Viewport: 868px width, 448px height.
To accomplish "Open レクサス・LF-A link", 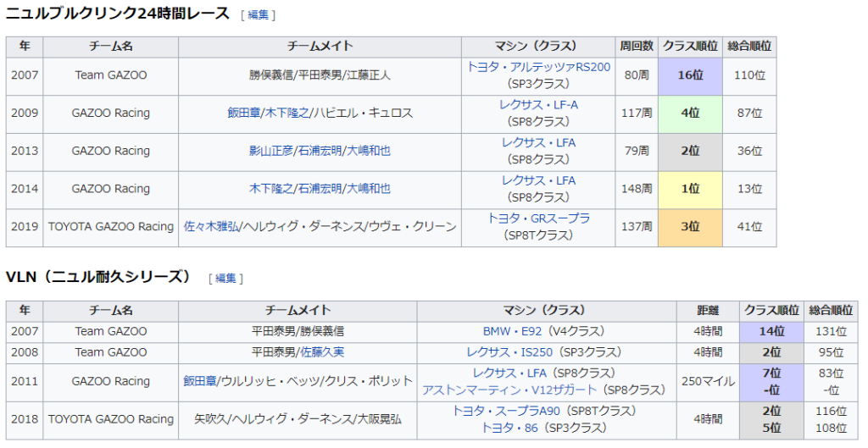I will [x=538, y=104].
